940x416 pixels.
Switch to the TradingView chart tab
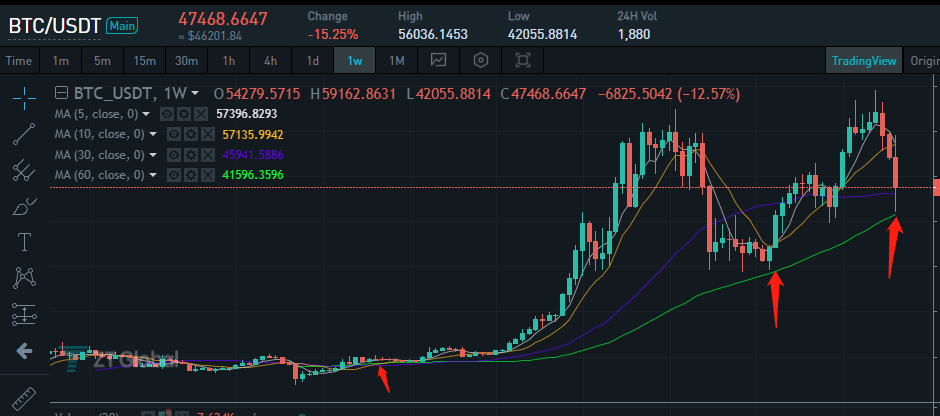[864, 61]
